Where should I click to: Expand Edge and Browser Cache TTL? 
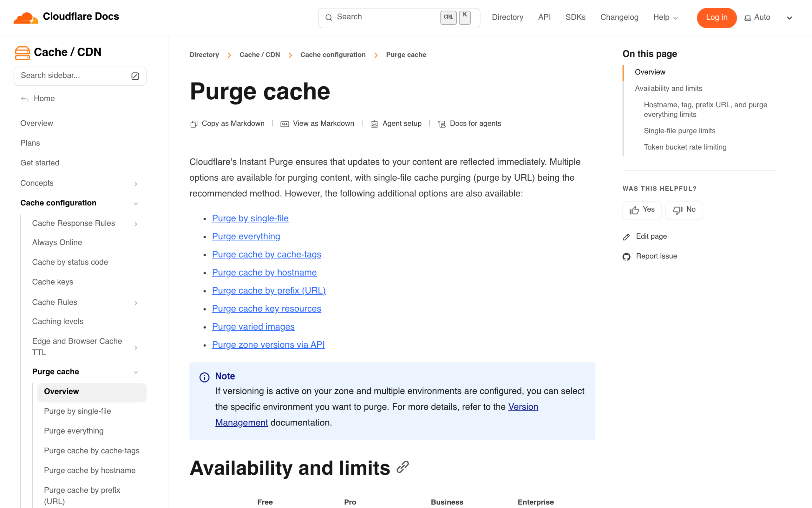pos(135,347)
